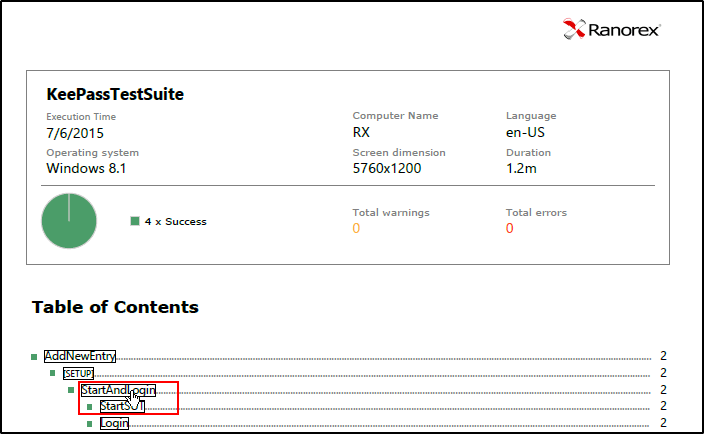Click the Total errors count 0
This screenshot has width=704, height=434.
[x=510, y=228]
